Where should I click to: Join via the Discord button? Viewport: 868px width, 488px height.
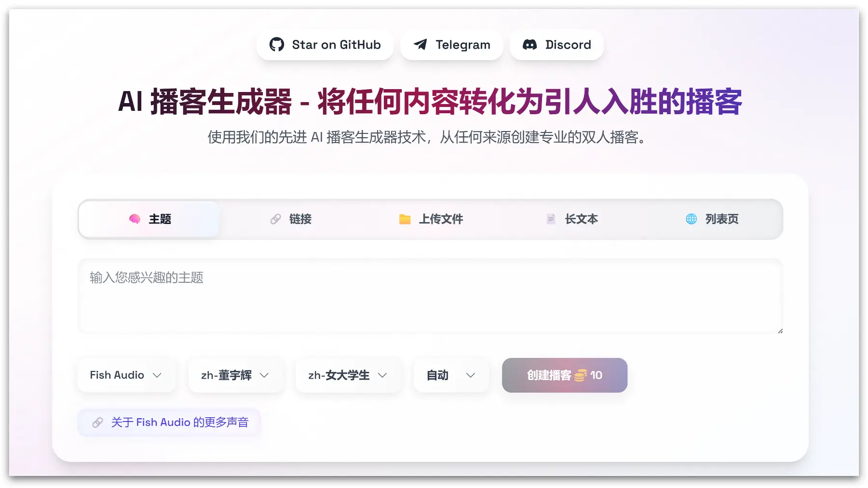tap(556, 45)
